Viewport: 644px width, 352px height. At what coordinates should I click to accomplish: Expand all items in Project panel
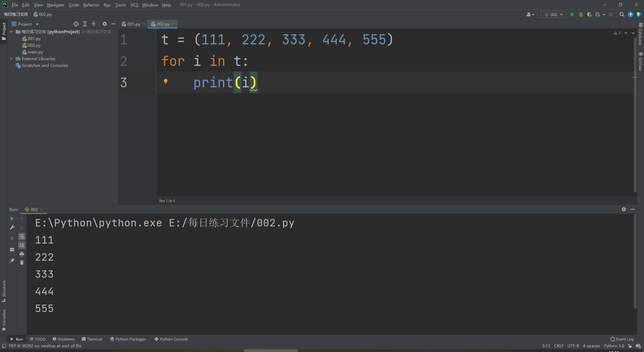85,24
